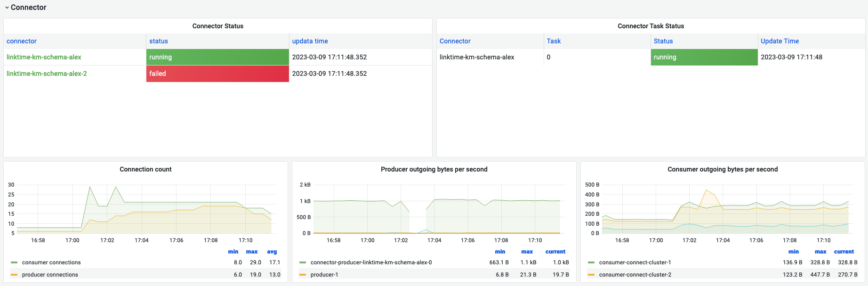Viewport: 868px width, 286px height.
Task: Sort task table by Update Time header
Action: point(780,41)
